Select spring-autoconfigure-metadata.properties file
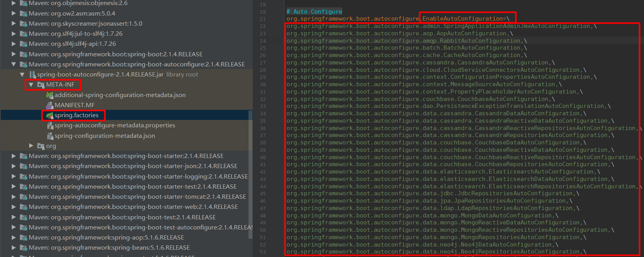The width and height of the screenshot is (644, 257). coord(115,125)
